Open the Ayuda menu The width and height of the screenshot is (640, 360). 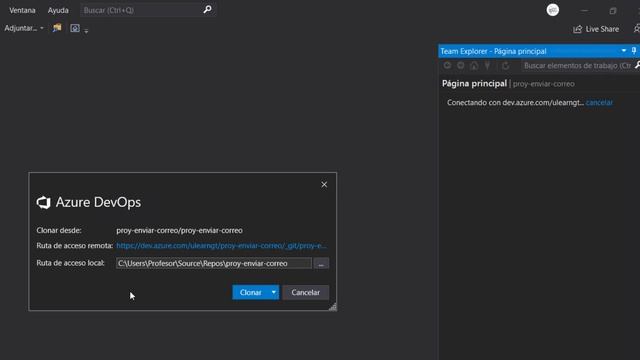tap(58, 10)
